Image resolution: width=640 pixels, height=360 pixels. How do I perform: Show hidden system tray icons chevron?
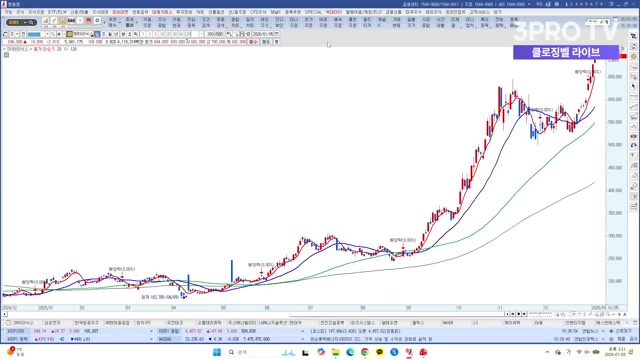click(x=547, y=352)
